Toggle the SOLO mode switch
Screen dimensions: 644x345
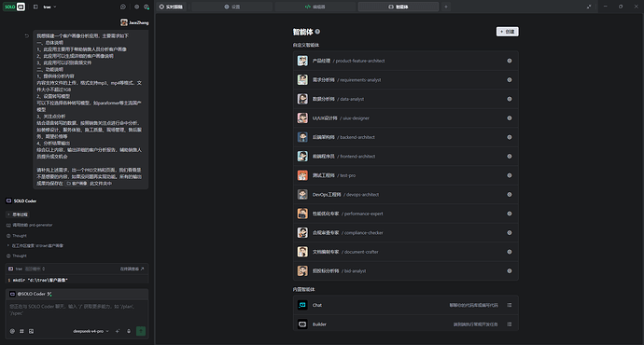pyautogui.click(x=15, y=7)
